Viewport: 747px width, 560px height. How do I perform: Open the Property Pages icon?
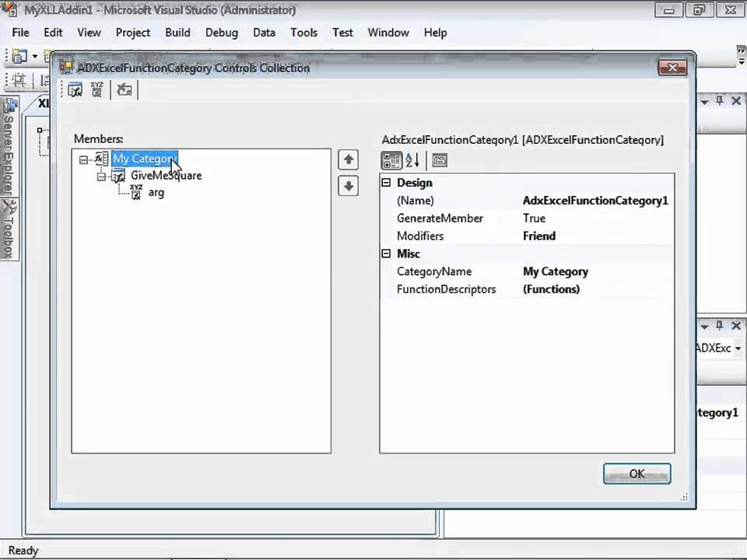click(440, 160)
